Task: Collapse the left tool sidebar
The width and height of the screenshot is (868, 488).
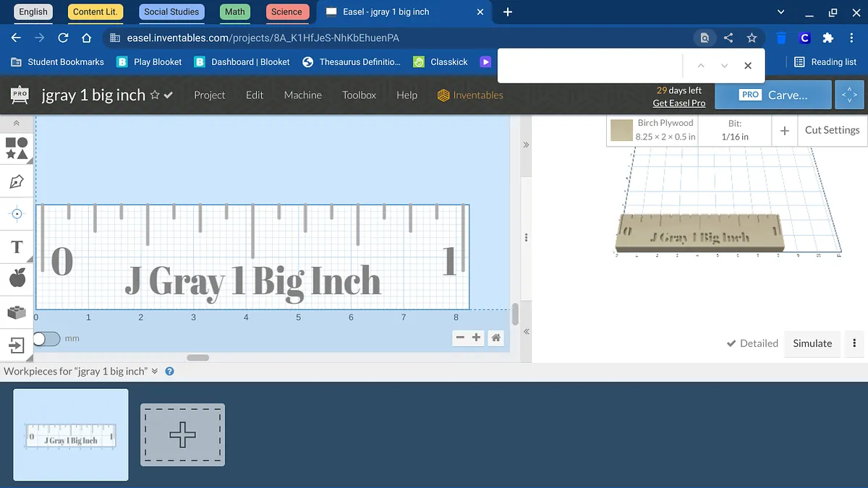Action: pyautogui.click(x=17, y=124)
